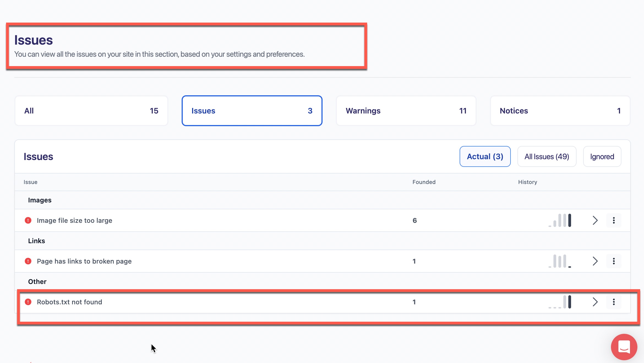This screenshot has width=644, height=363.
Task: Click the Issues page heading
Action: click(x=34, y=40)
